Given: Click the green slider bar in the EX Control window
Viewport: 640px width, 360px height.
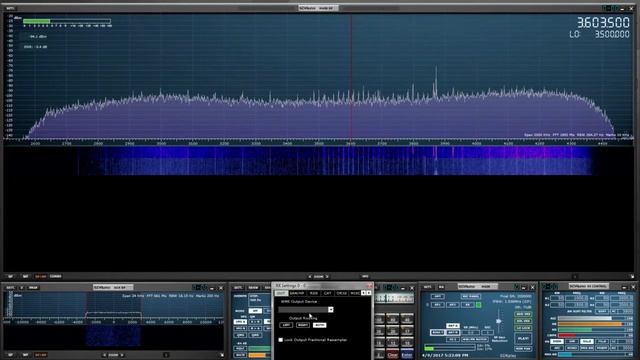Looking at the screenshot, I should (x=575, y=330).
